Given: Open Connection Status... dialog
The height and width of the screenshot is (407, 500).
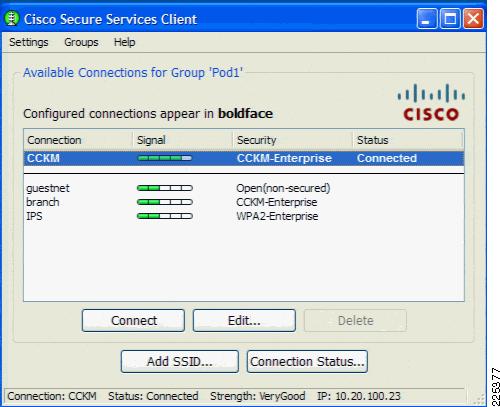Looking at the screenshot, I should (x=307, y=361).
